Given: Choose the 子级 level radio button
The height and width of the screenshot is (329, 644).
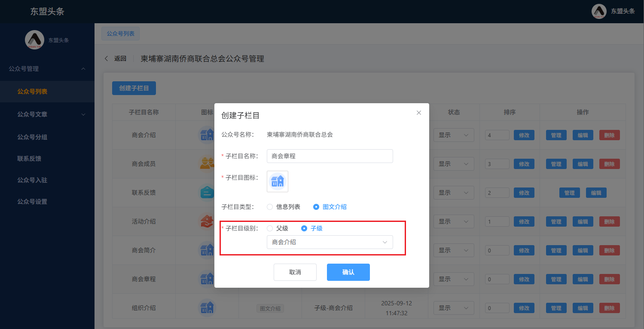Looking at the screenshot, I should (x=312, y=228).
